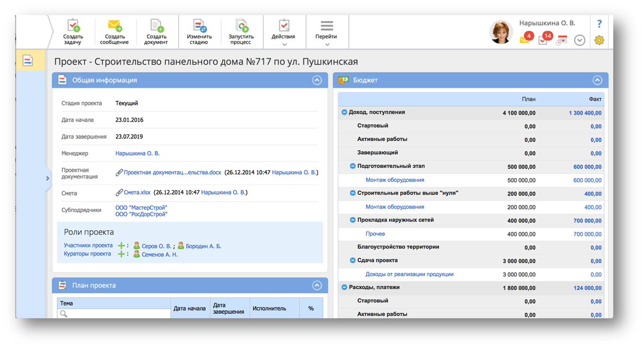Screen dimensions: 644x349
Task: Click uploader Нарышкина О. В. next to Смета.xlsx
Action: point(223,192)
